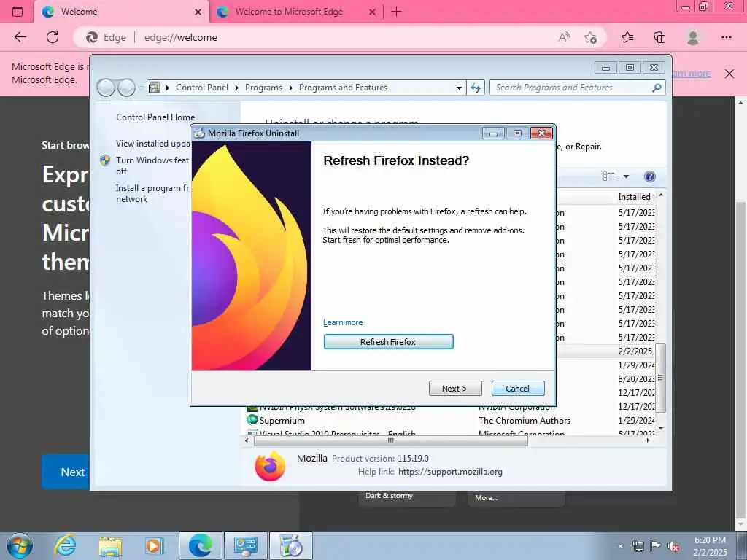The image size is (747, 560).
Task: Click Turn Windows features on or off
Action: tap(152, 166)
